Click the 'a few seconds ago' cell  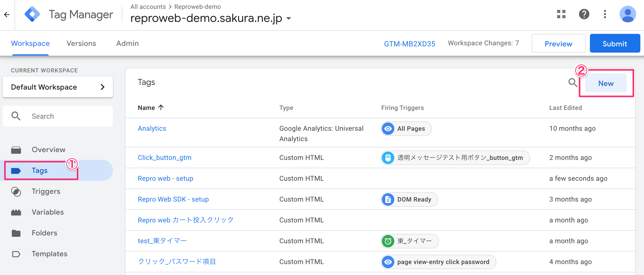coord(578,178)
